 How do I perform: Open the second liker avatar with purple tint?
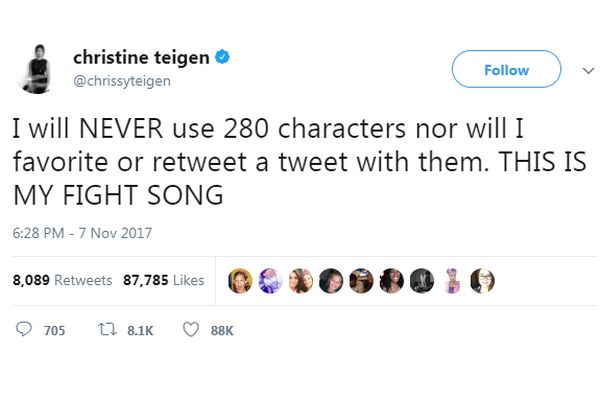click(x=270, y=281)
